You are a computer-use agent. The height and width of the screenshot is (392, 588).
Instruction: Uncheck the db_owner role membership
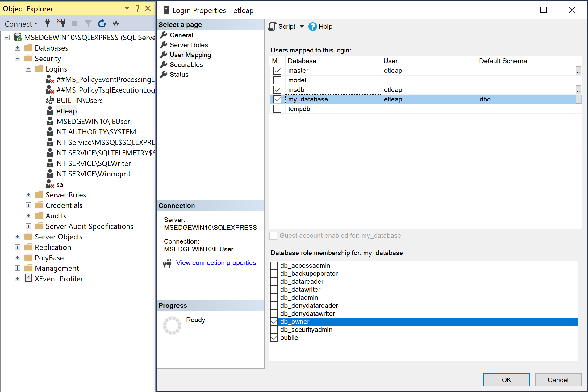(x=274, y=321)
